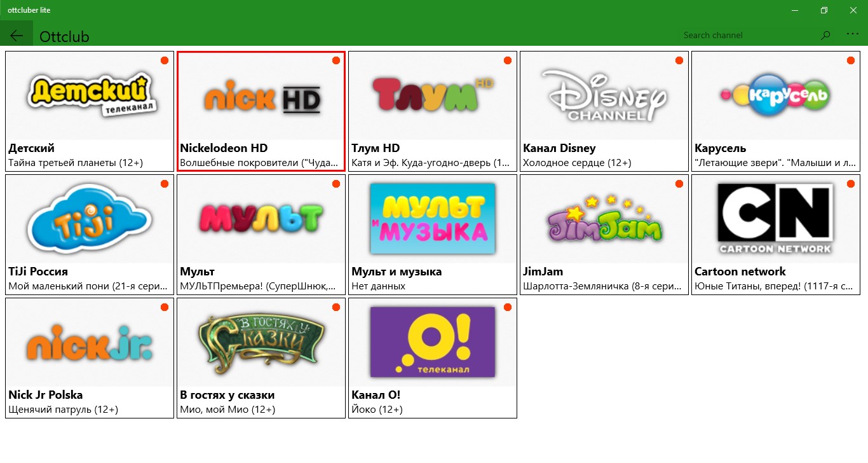The height and width of the screenshot is (463, 868).
Task: Open the Мульт logo thumbnail
Action: [x=261, y=219]
